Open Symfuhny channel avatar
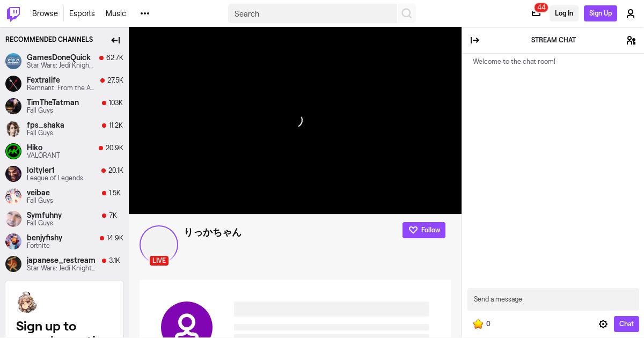This screenshot has width=644, height=338. (x=13, y=219)
